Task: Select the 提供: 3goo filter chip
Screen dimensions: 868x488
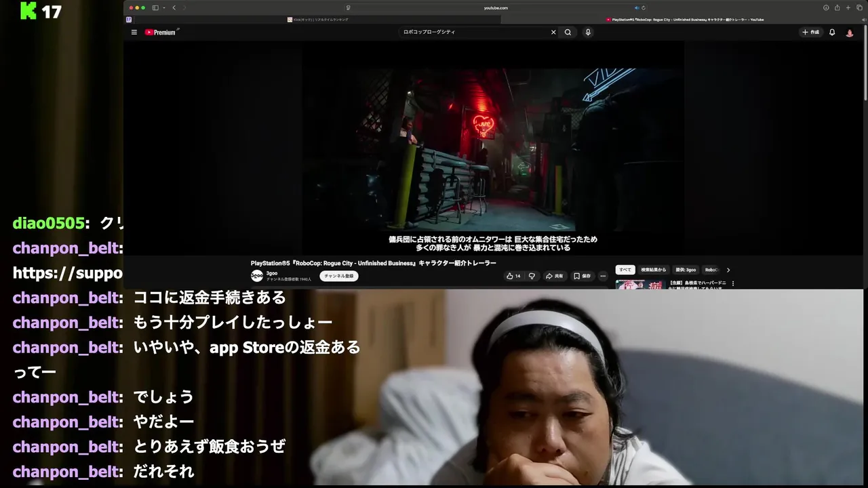Action: tap(686, 270)
